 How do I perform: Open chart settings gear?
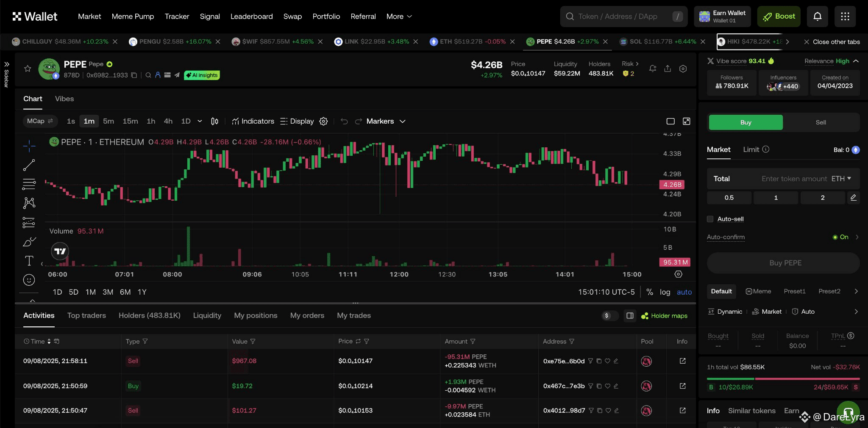323,121
